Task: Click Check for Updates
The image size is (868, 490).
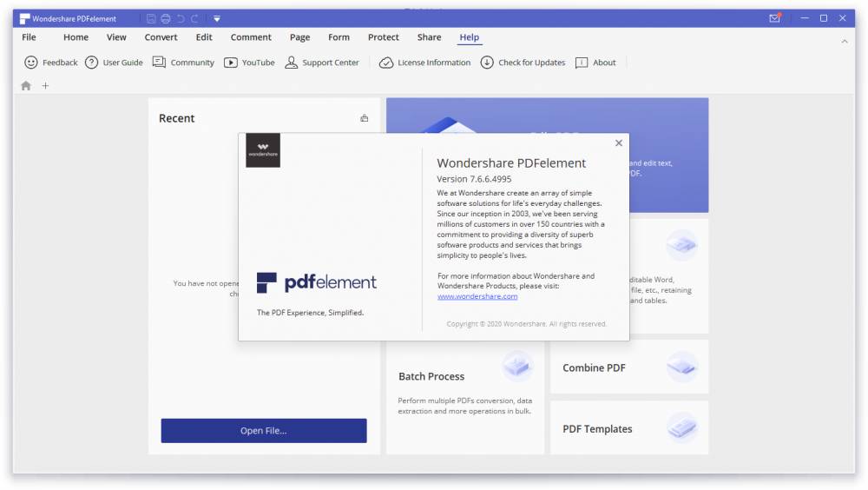Action: pyautogui.click(x=523, y=63)
